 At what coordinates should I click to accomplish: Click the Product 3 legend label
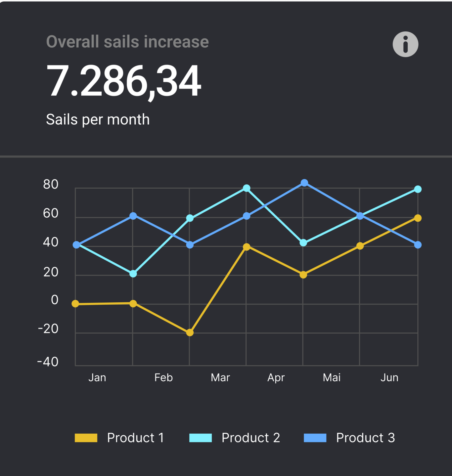365,438
